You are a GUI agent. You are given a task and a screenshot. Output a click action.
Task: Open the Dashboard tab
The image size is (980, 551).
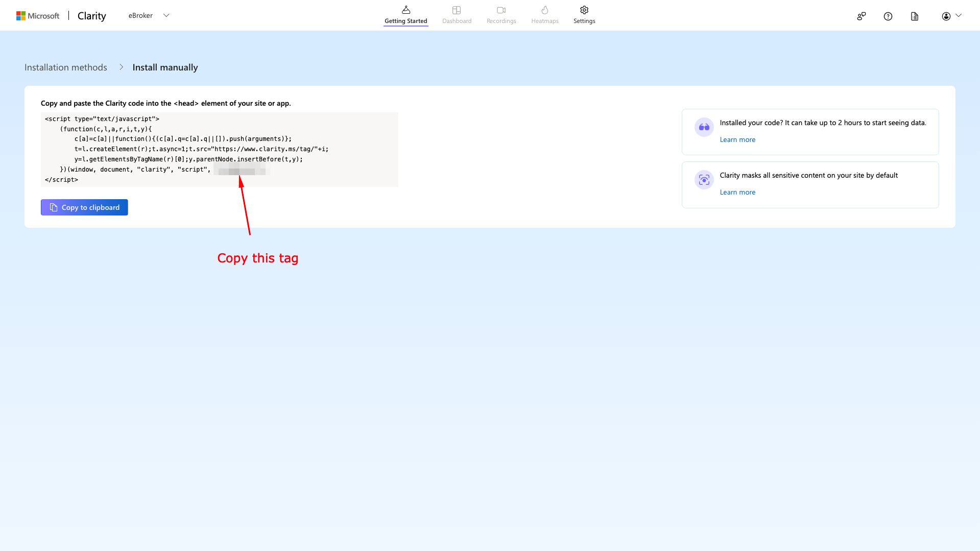[x=457, y=15]
